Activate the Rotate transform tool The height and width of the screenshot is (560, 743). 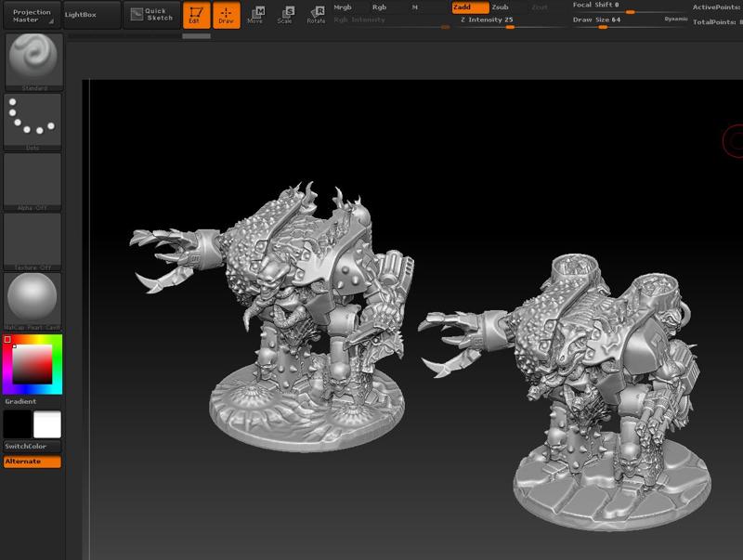click(x=316, y=14)
